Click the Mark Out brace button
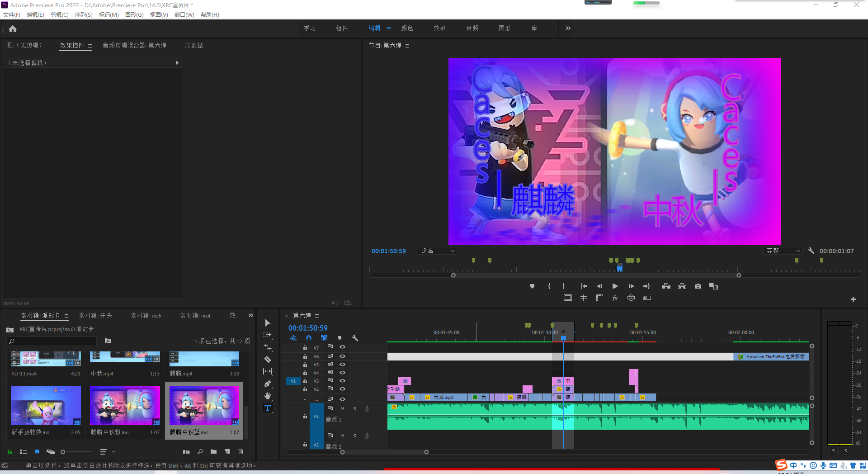The width and height of the screenshot is (868, 474). point(563,286)
